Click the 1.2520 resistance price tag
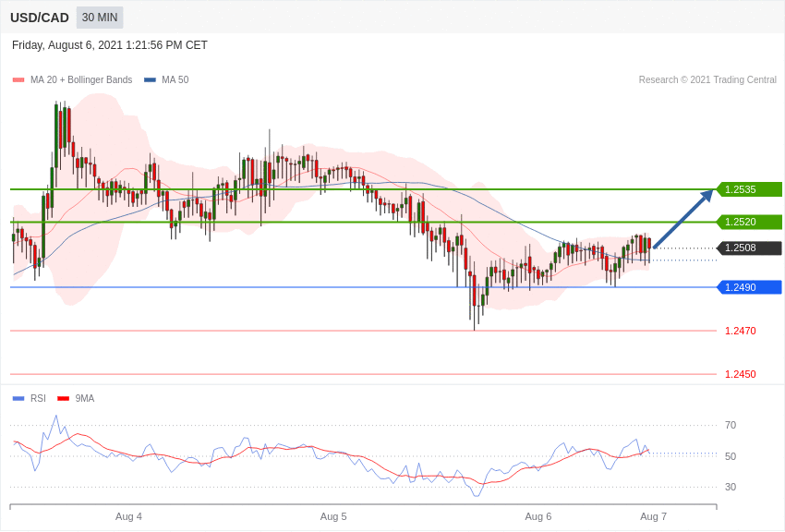Image resolution: width=785 pixels, height=532 pixels. (750, 222)
